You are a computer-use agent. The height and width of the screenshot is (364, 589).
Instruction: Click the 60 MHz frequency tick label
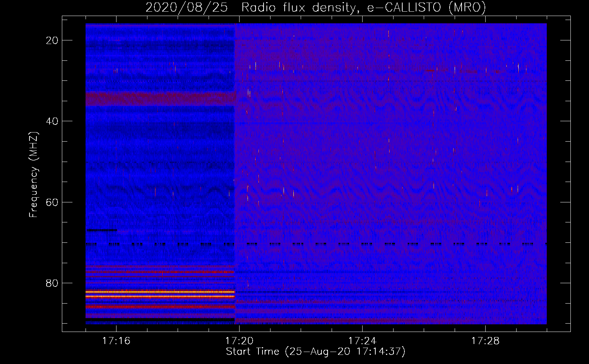point(52,202)
